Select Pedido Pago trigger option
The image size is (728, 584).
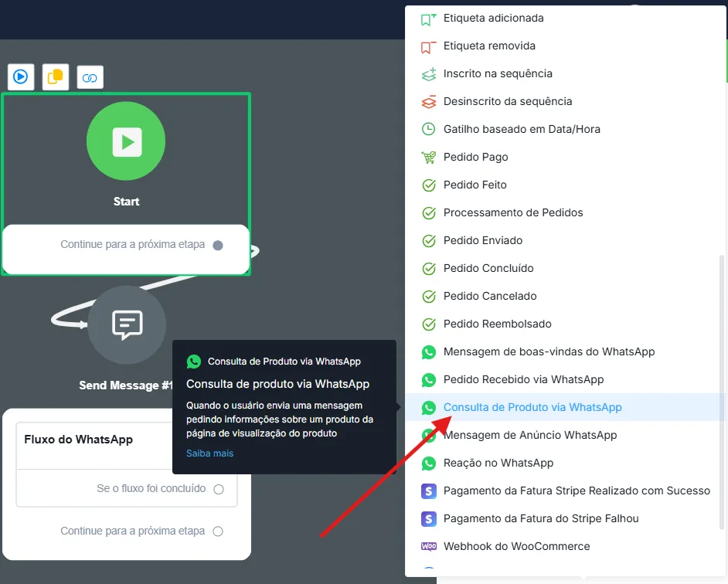tap(566, 157)
